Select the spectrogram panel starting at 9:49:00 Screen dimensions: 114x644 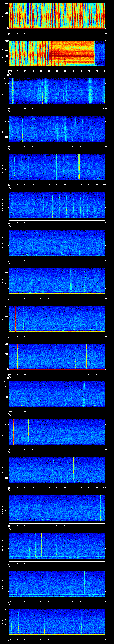click(x=57, y=129)
